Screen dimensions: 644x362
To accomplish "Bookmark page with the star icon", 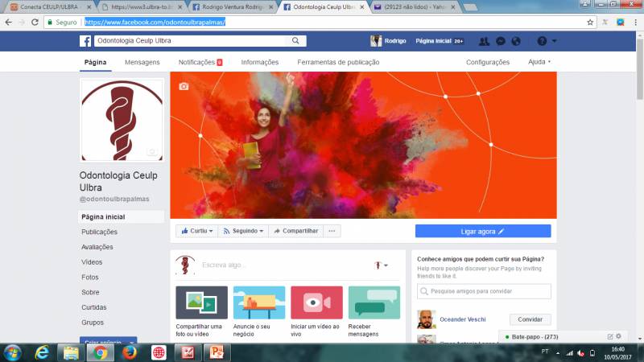I will click(590, 22).
